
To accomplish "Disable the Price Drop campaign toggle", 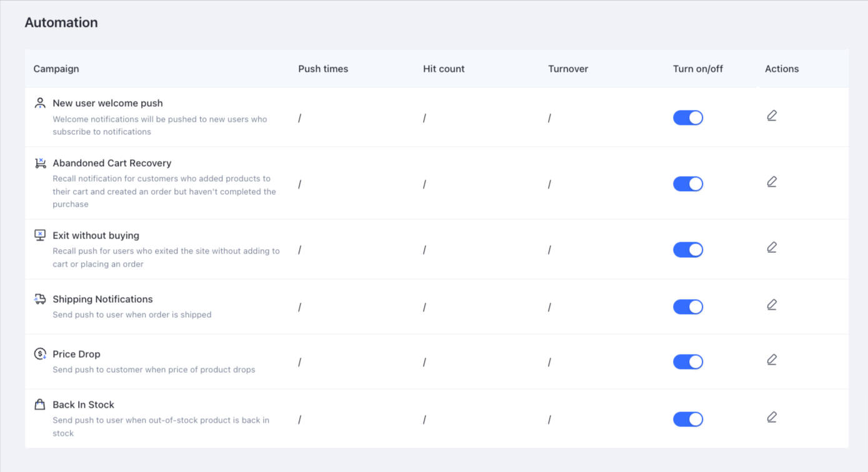I will (688, 361).
